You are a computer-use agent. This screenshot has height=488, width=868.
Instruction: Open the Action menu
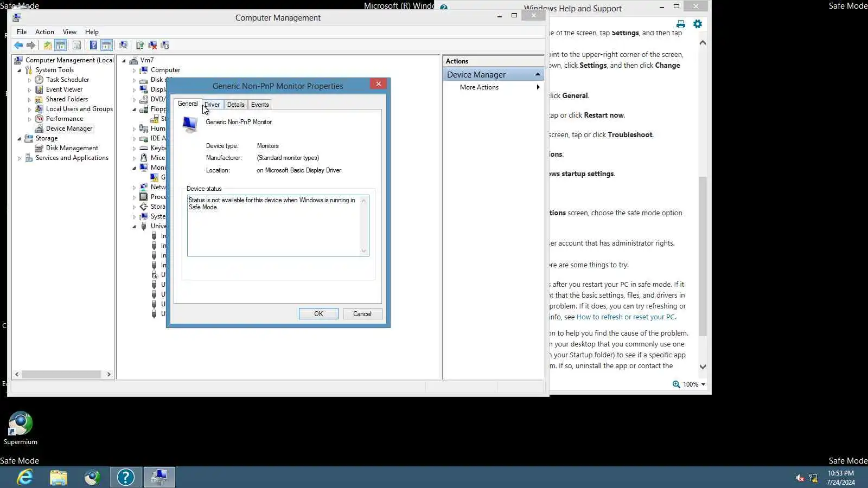(x=44, y=32)
